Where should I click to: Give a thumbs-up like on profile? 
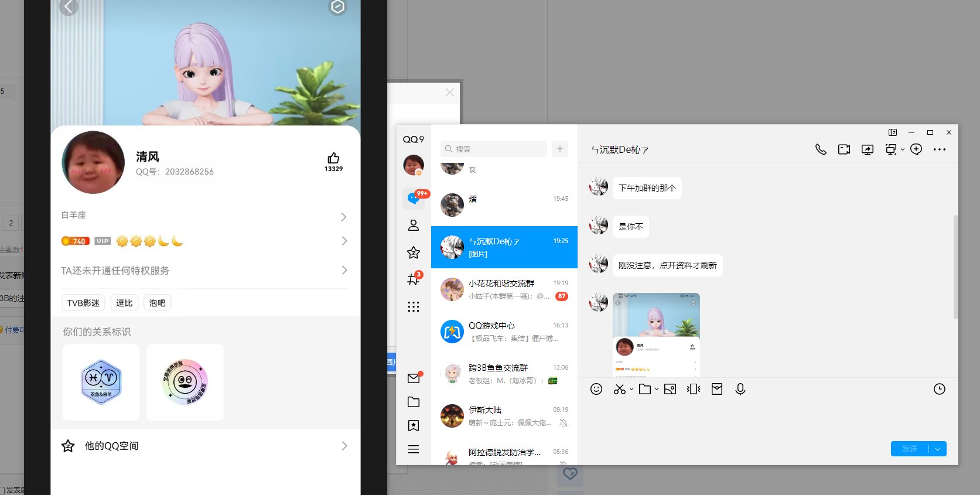click(x=333, y=158)
